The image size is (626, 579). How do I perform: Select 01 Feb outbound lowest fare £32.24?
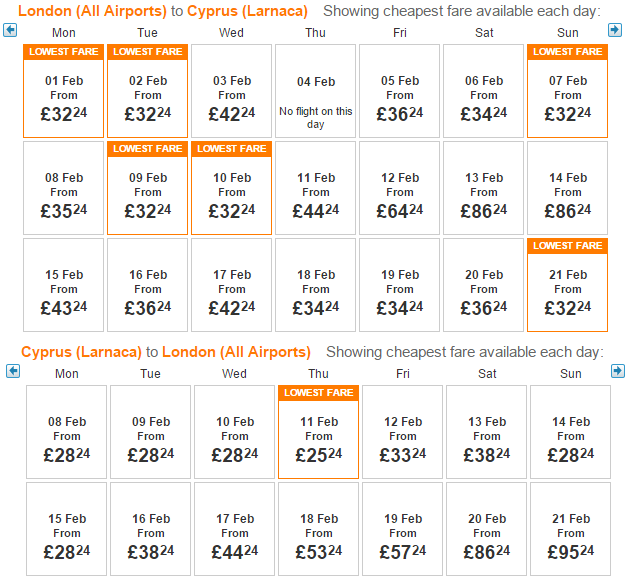[63, 91]
